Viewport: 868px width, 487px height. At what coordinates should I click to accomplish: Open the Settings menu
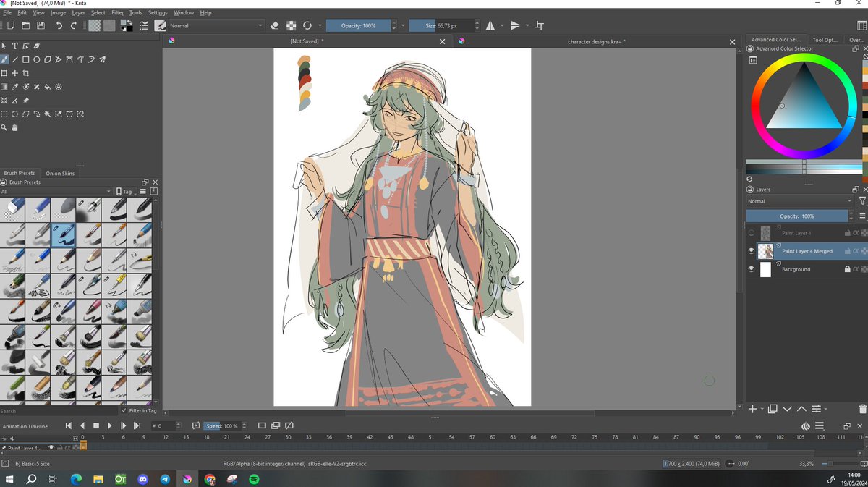point(158,12)
